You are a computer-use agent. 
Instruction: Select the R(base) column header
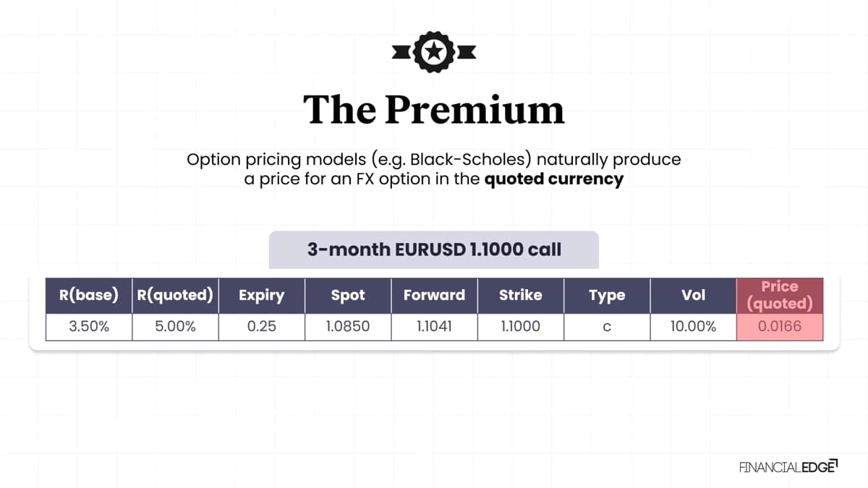(x=89, y=295)
